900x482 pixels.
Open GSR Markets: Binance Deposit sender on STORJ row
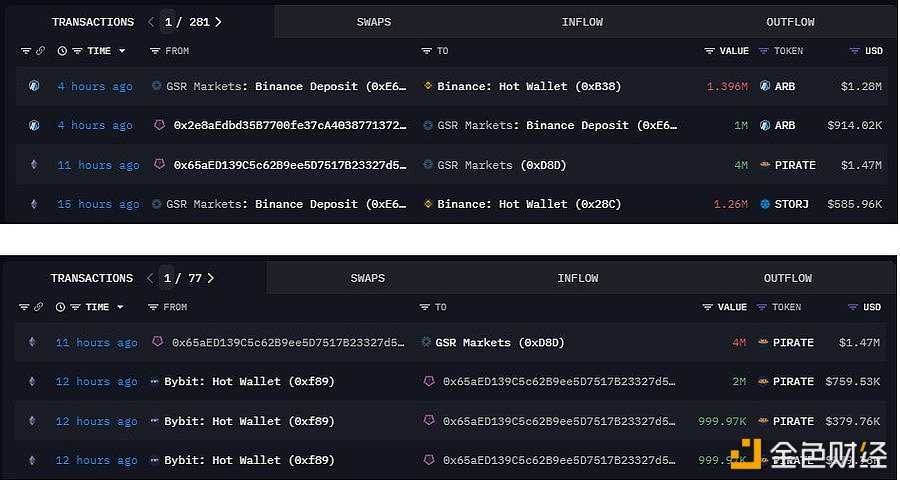pos(286,204)
